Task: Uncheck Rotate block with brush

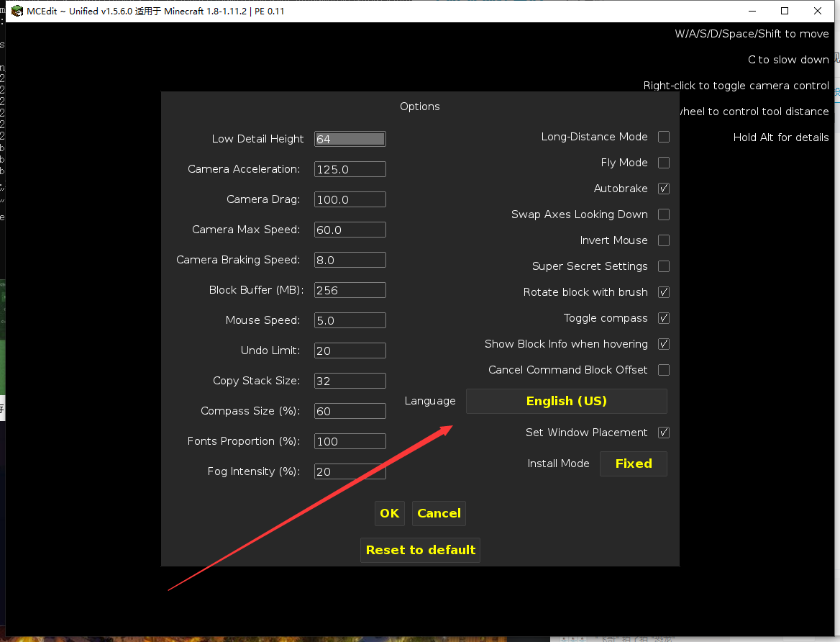Action: (664, 292)
